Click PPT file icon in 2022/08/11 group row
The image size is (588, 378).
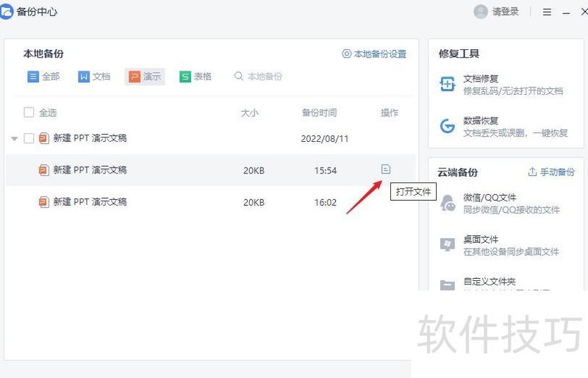tap(44, 138)
